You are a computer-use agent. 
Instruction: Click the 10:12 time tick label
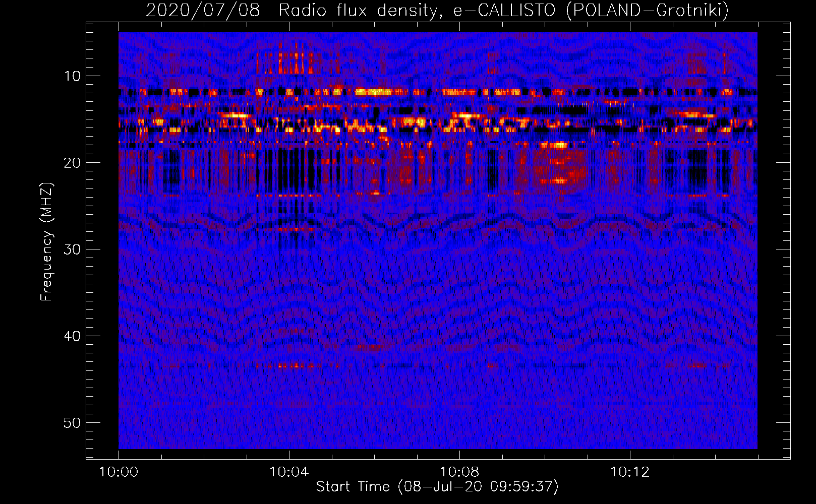coord(630,472)
